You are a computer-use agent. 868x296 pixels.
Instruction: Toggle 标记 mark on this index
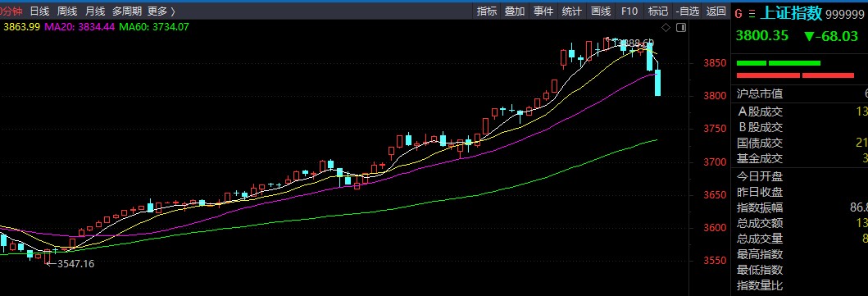(x=658, y=11)
